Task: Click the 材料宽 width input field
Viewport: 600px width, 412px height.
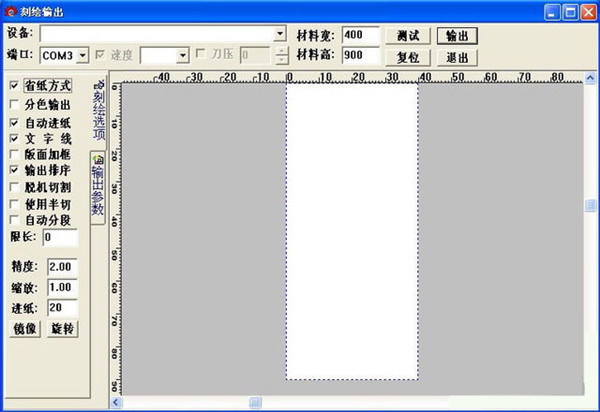Action: [x=360, y=35]
